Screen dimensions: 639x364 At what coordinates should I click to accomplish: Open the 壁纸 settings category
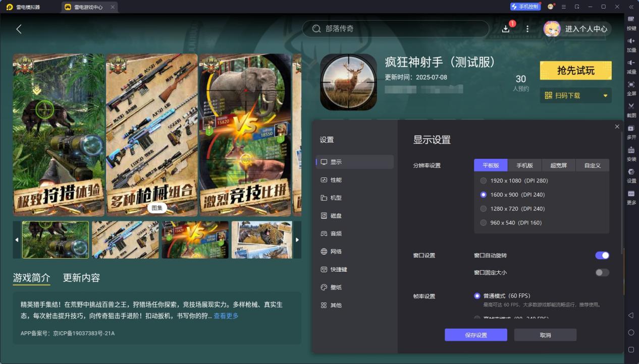coord(355,287)
